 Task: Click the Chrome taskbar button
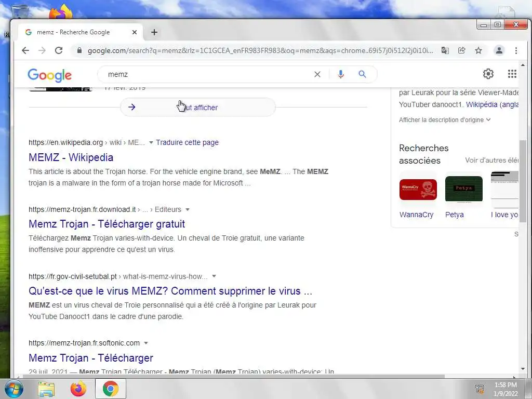tap(111, 389)
